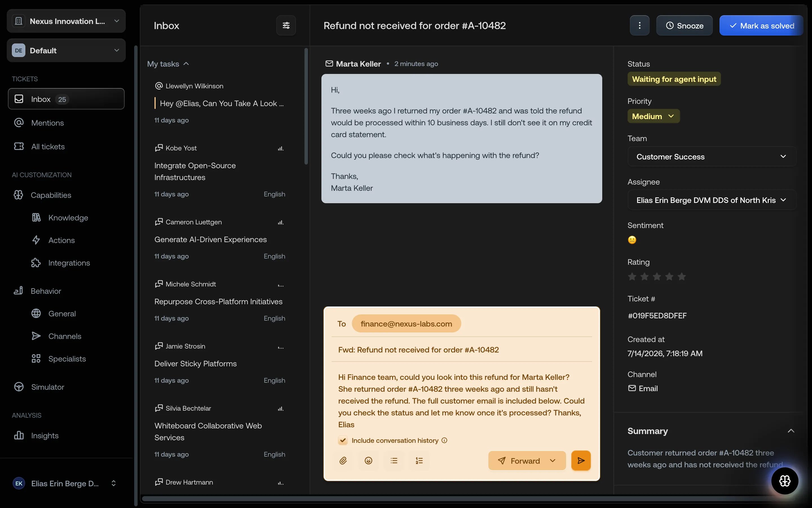
Task: Open the Assignee dropdown for Elias
Action: pyautogui.click(x=712, y=200)
